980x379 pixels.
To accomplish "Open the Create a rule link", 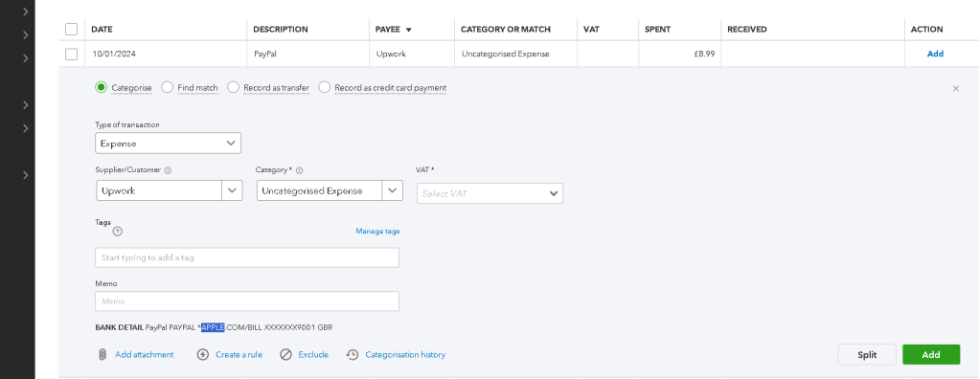I will coord(239,355).
